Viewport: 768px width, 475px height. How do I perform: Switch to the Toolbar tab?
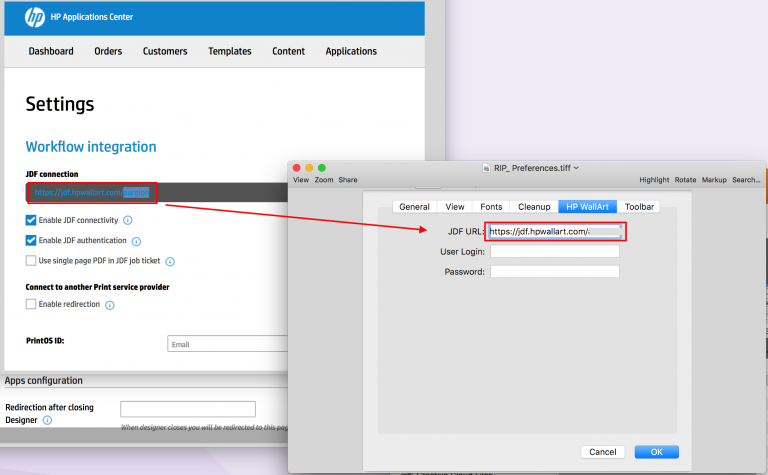click(x=639, y=207)
